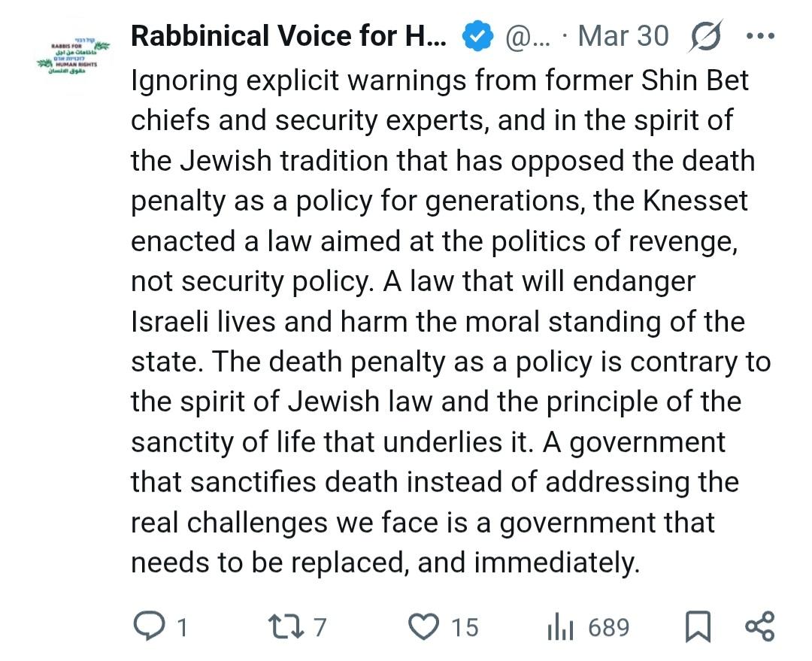Toggle the bookmark icon for this post

tap(698, 627)
